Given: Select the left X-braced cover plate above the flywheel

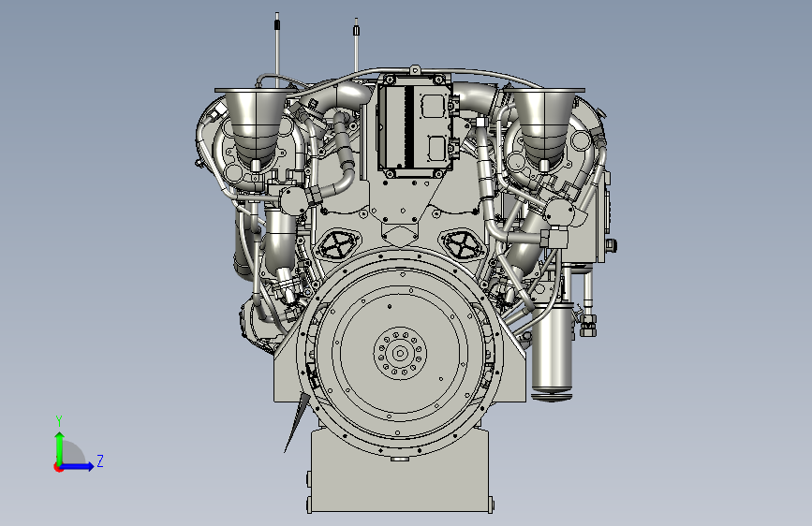Looking at the screenshot, I should click(339, 245).
